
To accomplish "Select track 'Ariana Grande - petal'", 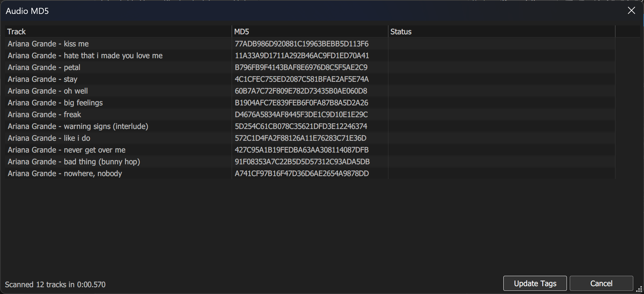I will pyautogui.click(x=44, y=67).
